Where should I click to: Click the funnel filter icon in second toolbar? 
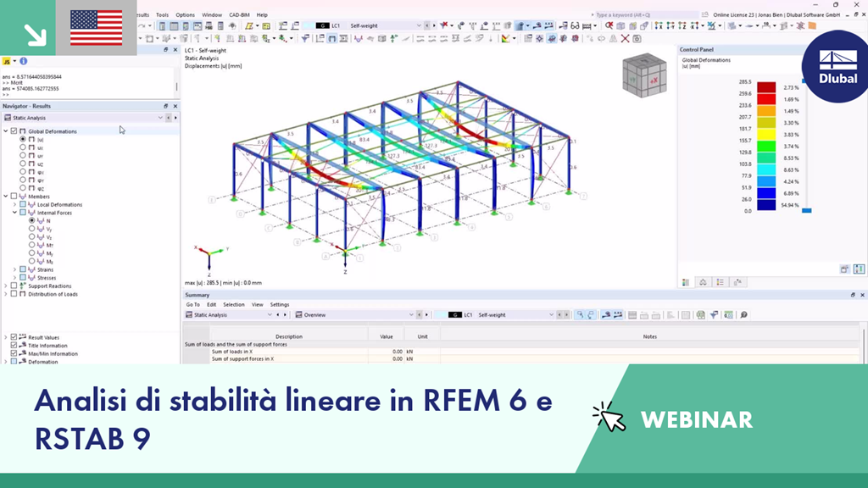point(305,39)
